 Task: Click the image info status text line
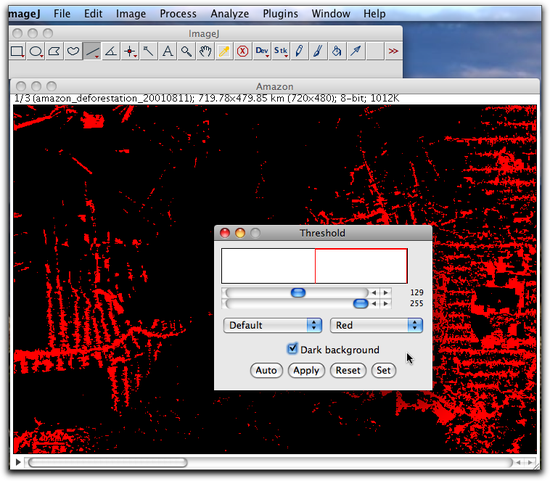pos(207,99)
